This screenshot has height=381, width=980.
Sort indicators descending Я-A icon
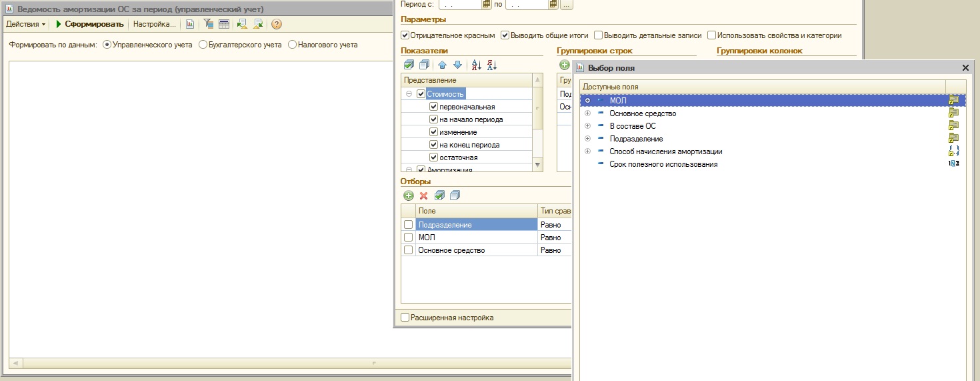click(492, 65)
